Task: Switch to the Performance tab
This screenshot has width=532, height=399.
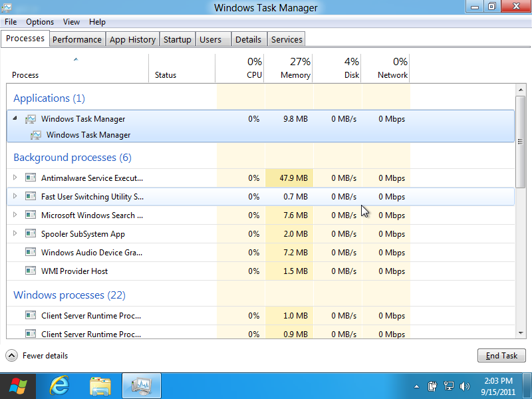Action: pyautogui.click(x=77, y=39)
